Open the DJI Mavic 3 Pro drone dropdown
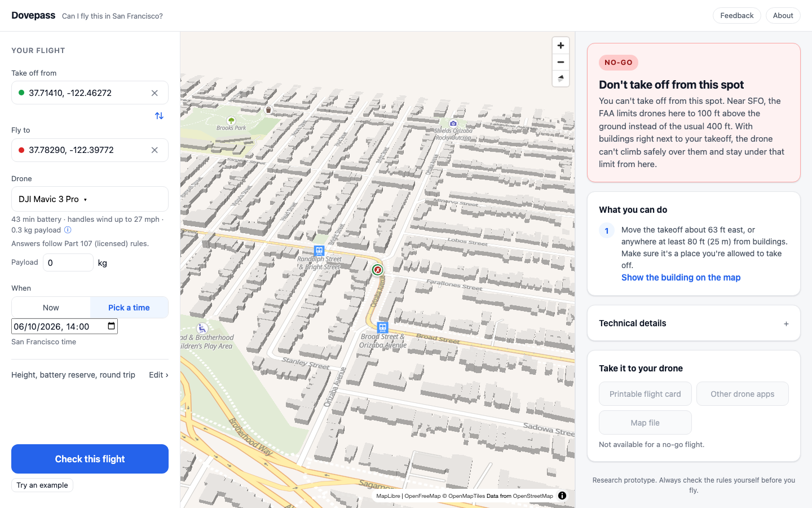This screenshot has height=508, width=812. (x=90, y=199)
